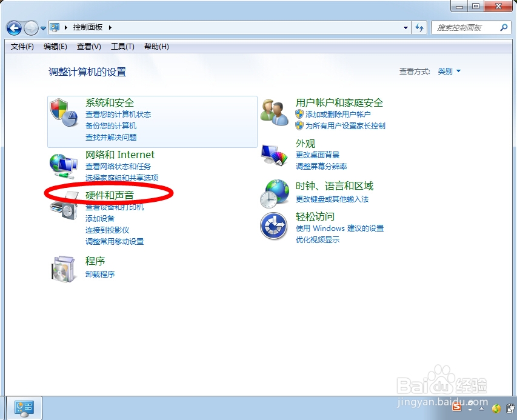Click 查看网络状态和任务 link
The width and height of the screenshot is (517, 420).
[118, 167]
